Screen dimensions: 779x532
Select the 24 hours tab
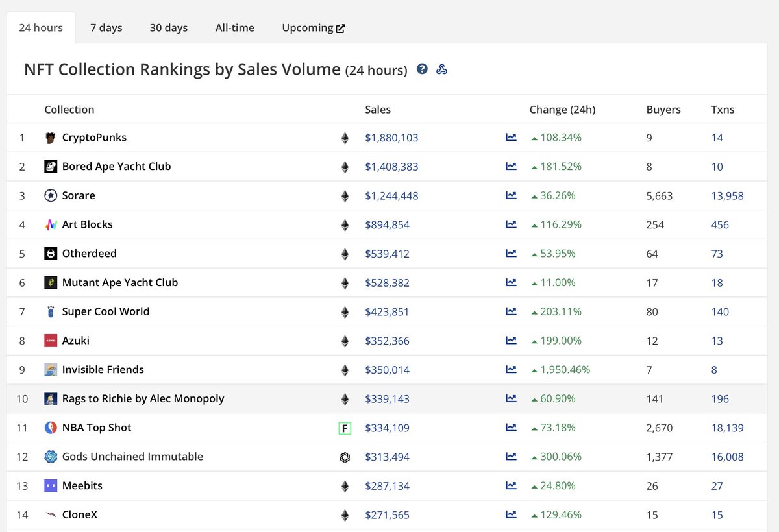40,27
